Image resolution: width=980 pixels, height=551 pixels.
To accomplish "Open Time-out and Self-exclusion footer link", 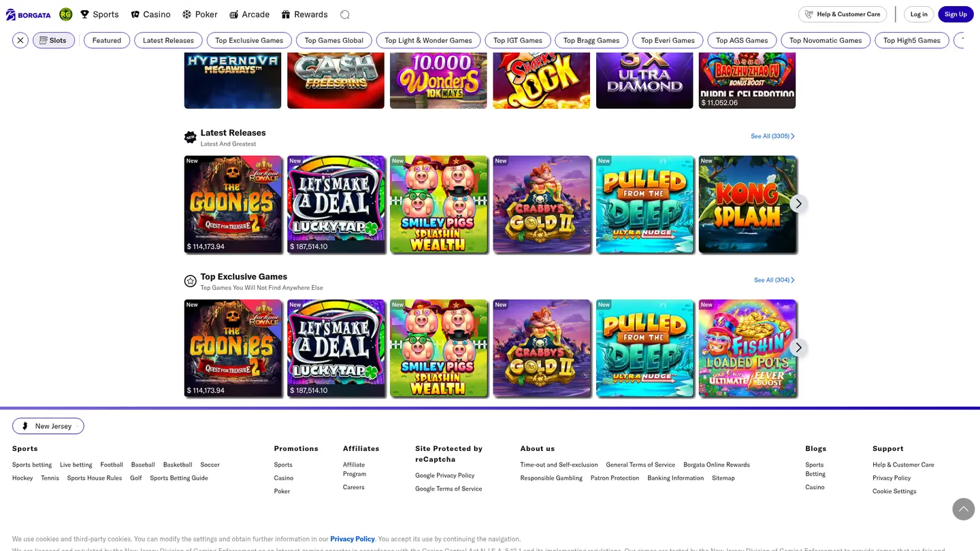I will tap(559, 465).
